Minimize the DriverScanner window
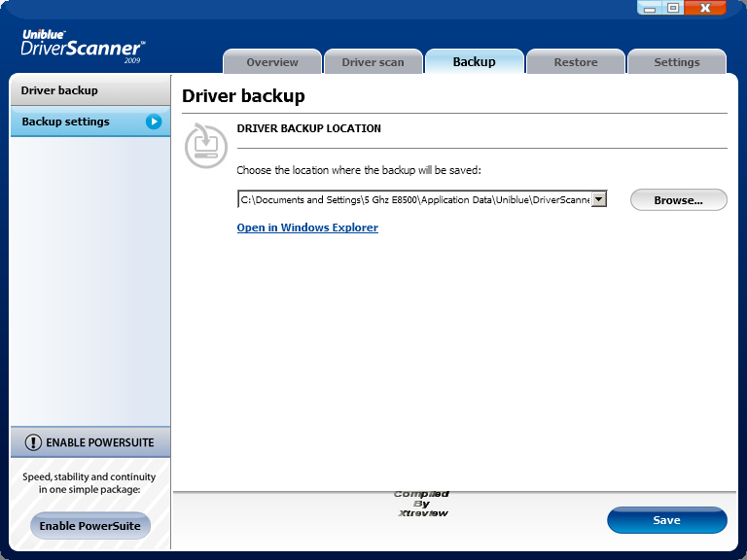The width and height of the screenshot is (747, 560). tap(651, 8)
